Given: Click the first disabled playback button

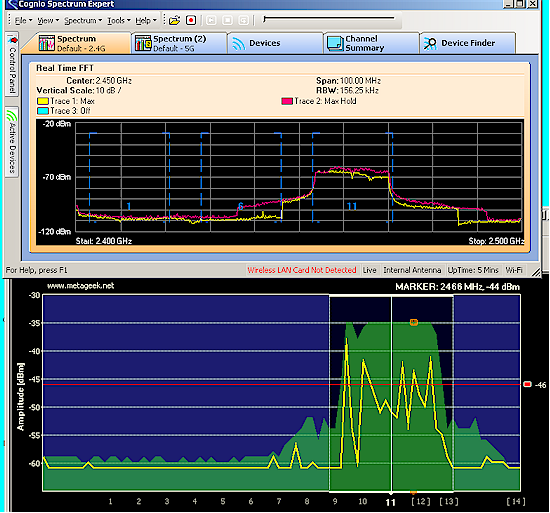Looking at the screenshot, I should tap(211, 20).
